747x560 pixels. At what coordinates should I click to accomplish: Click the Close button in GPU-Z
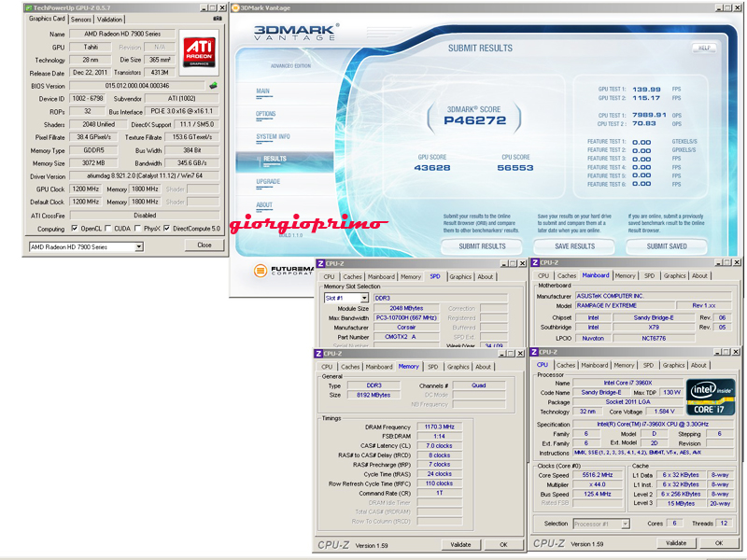click(x=204, y=245)
